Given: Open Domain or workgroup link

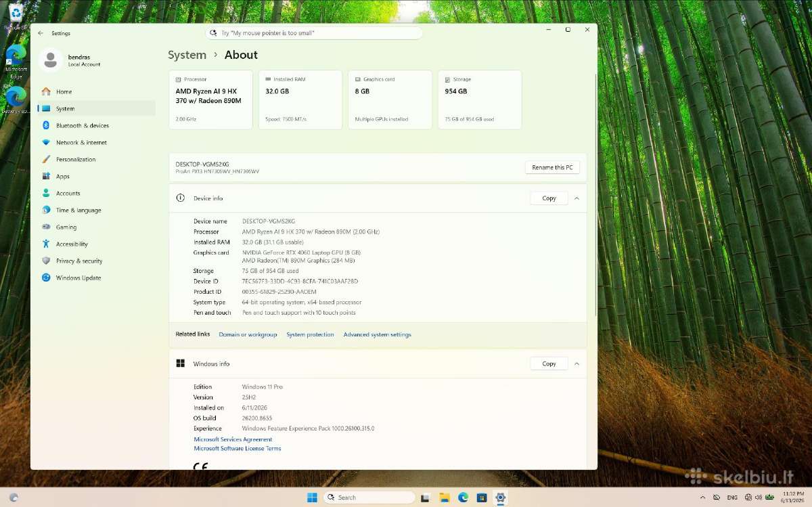Looking at the screenshot, I should (x=248, y=334).
